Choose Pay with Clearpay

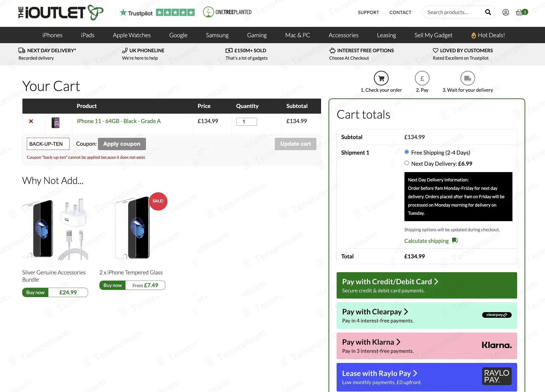[x=427, y=316]
